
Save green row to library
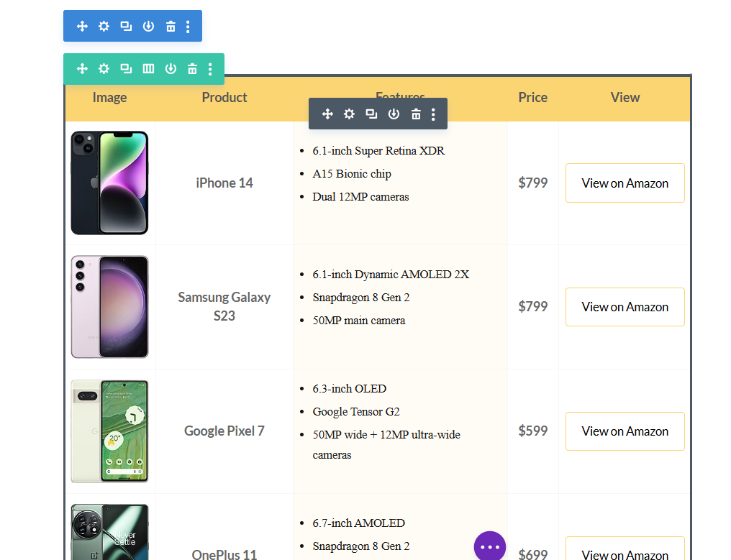click(x=171, y=69)
